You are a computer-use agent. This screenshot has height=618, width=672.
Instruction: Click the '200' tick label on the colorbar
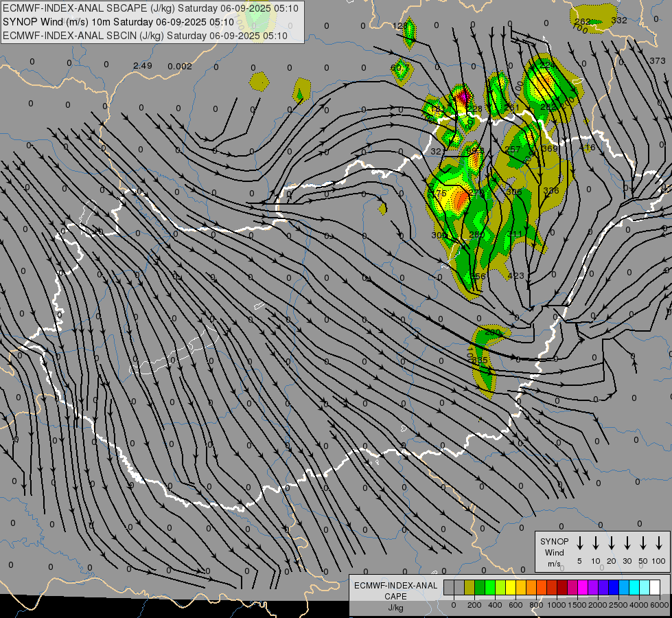coord(474,605)
